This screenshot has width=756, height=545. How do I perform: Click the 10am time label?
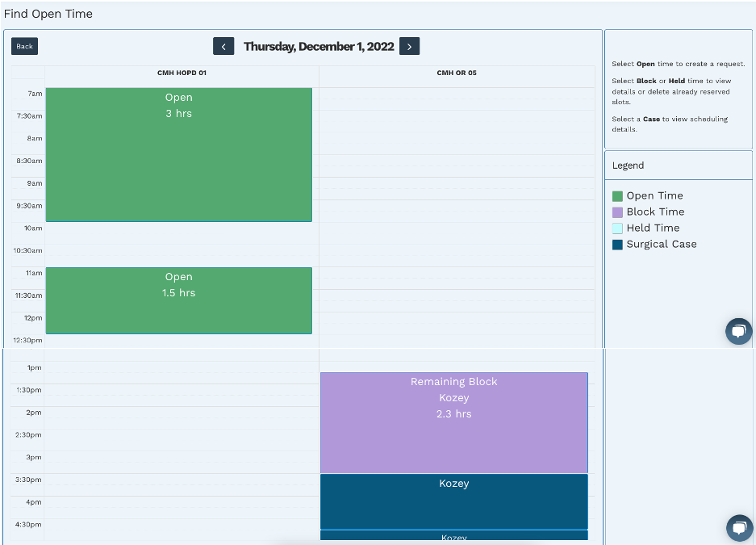click(33, 228)
